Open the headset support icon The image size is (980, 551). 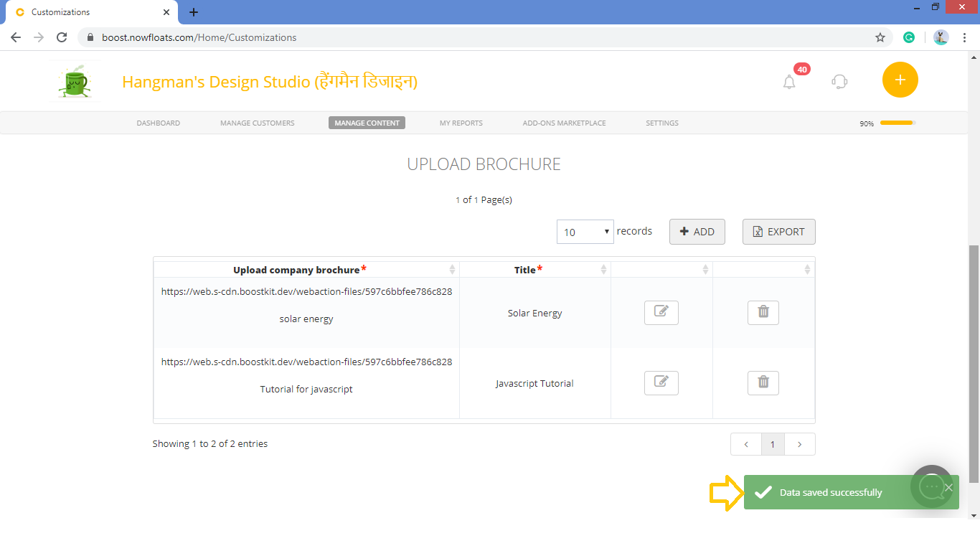click(x=839, y=82)
